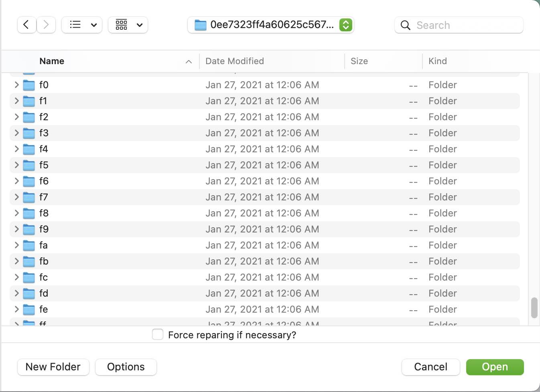Screen dimensions: 540x392
Task: Open the 0ee7323ff4a60625c567 folder path popup
Action: pos(271,25)
